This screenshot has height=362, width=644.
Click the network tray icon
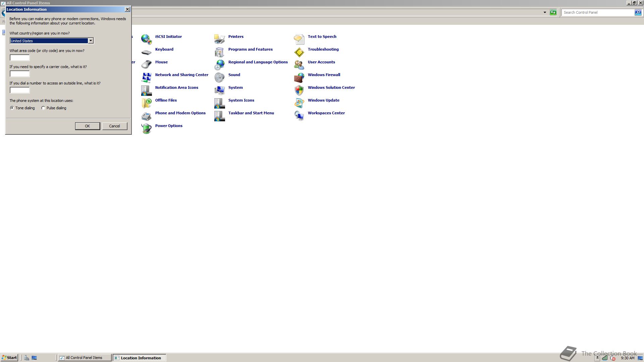[x=604, y=358]
